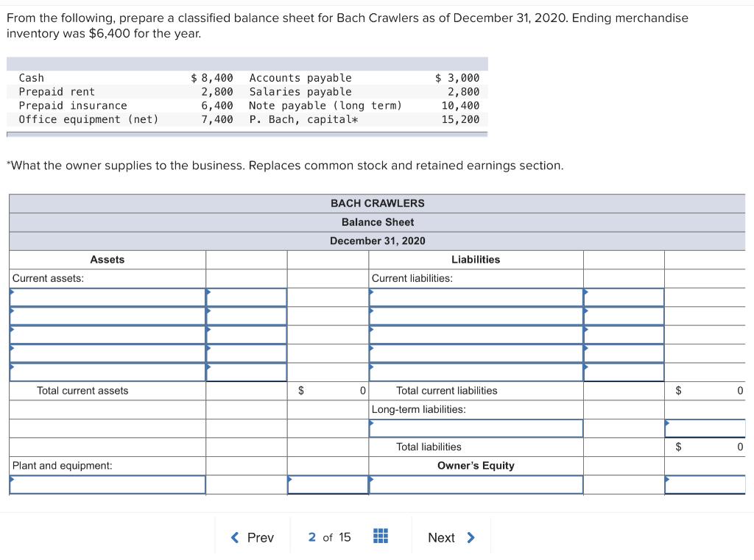
Task: Select first current liabilities name dropdown
Action: (476, 297)
